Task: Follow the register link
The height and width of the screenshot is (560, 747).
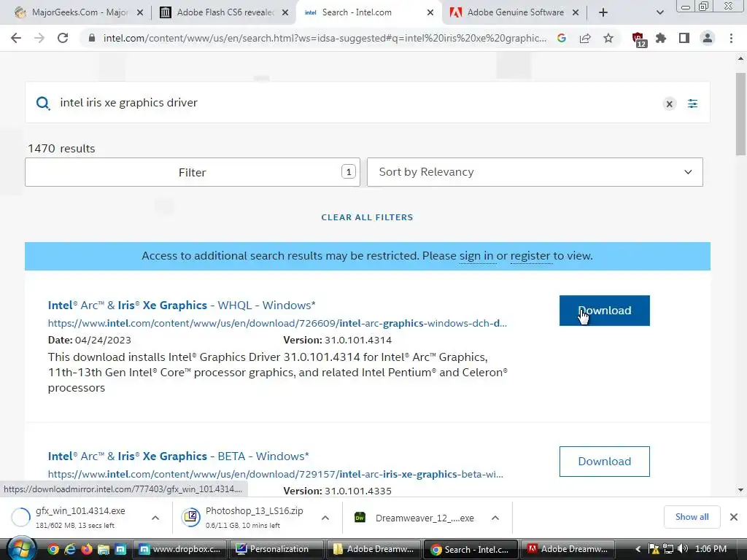Action: pos(531,256)
